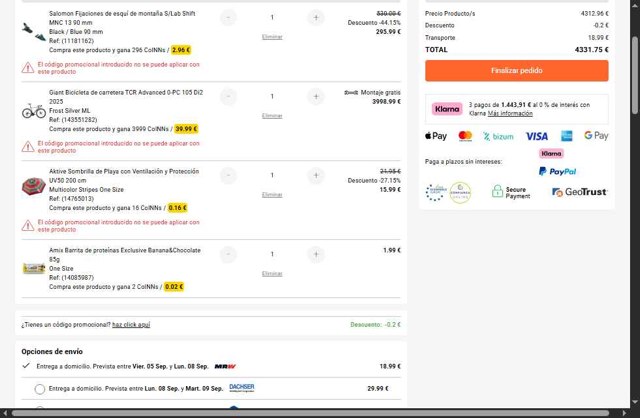This screenshot has height=418, width=640.
Task: Click the Ecommerce Europe trust seal
Action: point(435,192)
